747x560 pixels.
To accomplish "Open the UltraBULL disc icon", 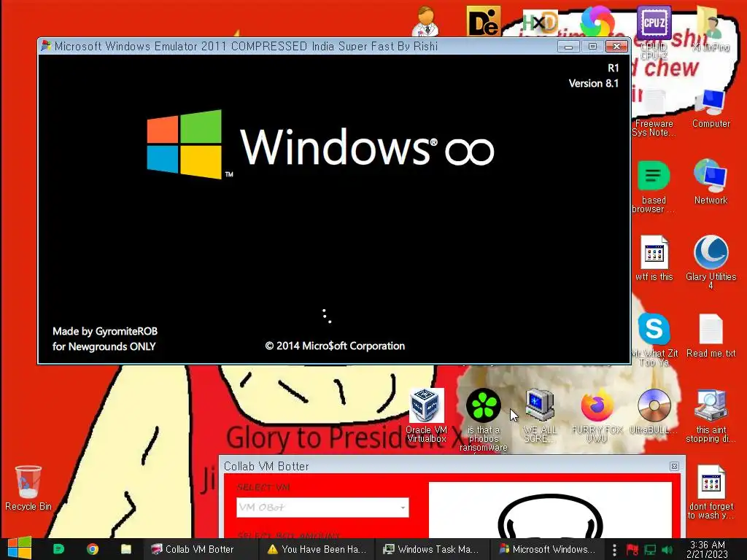I will pyautogui.click(x=654, y=411).
